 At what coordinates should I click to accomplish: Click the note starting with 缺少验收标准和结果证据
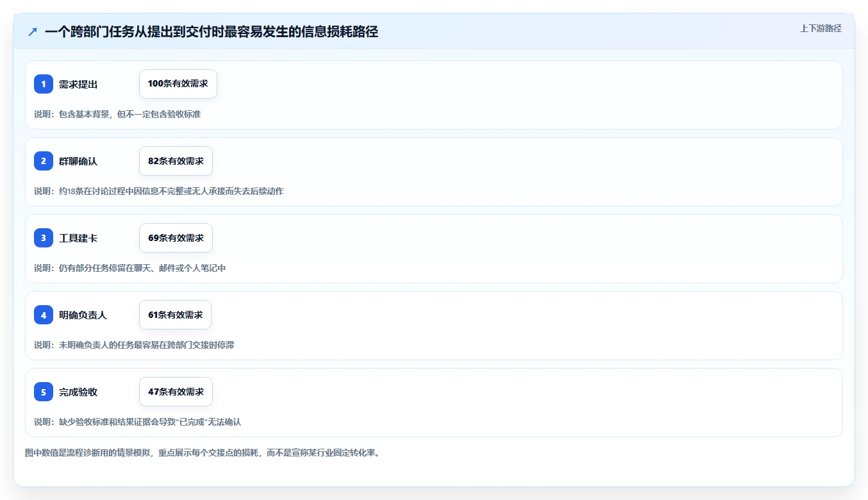(x=150, y=422)
